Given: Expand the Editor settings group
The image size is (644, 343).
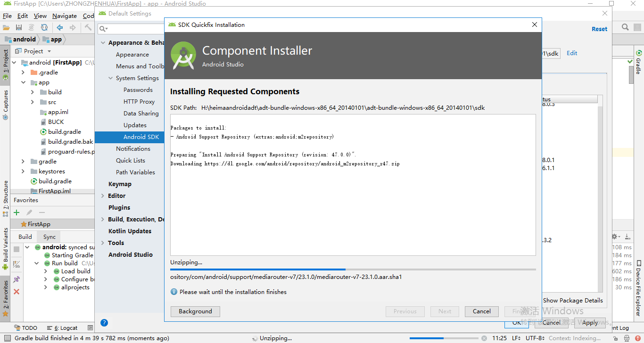Looking at the screenshot, I should tap(103, 196).
